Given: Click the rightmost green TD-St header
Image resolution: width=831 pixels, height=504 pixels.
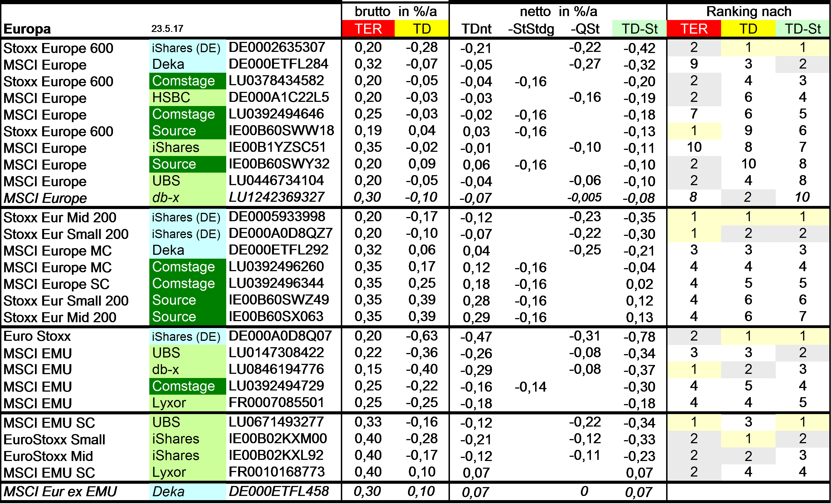Looking at the screenshot, I should click(802, 29).
